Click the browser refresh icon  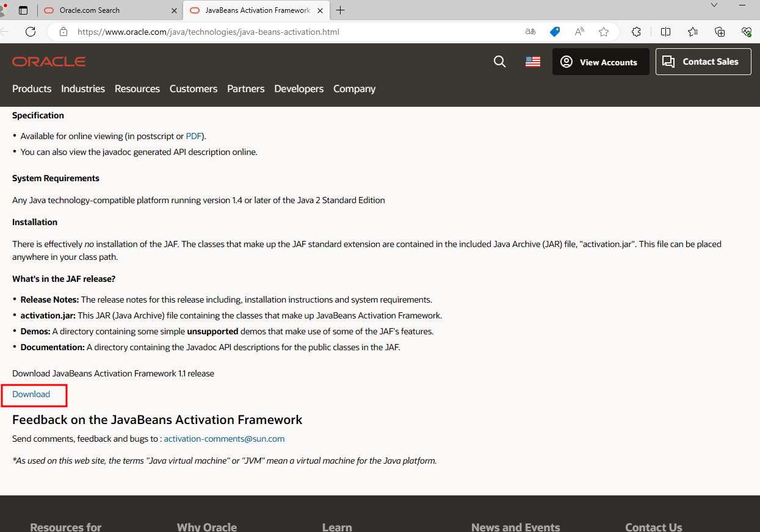pyautogui.click(x=31, y=32)
